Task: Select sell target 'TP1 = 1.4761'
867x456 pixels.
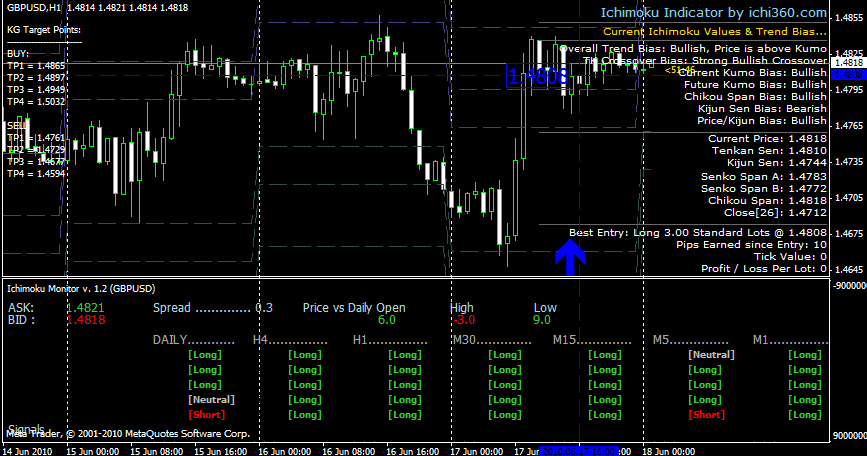Action: coord(36,138)
